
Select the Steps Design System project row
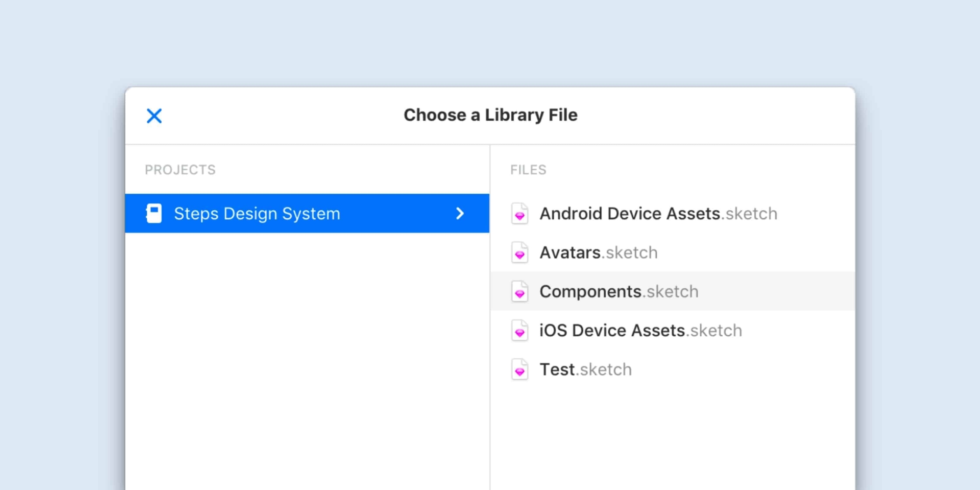tap(307, 213)
